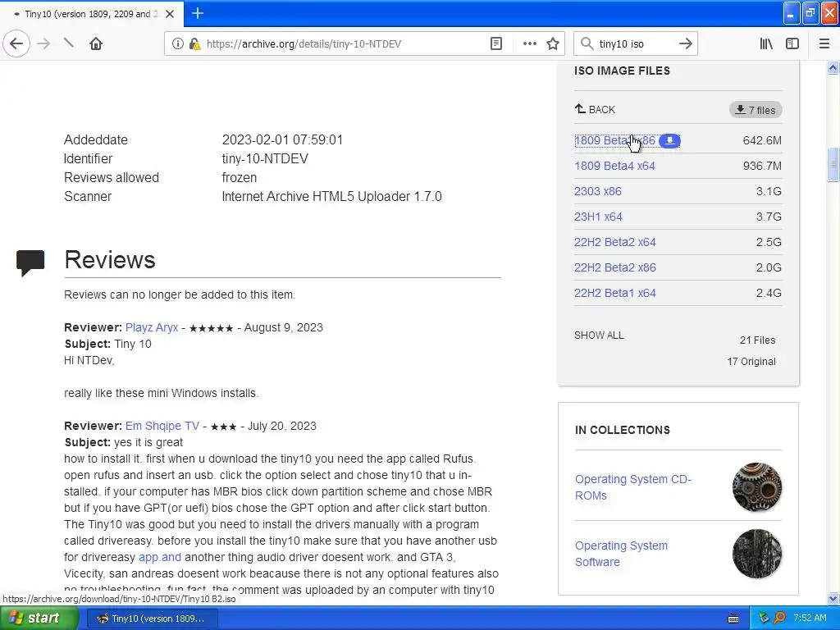Click the connection padlock warning icon
This screenshot has height=630, width=840.
(194, 43)
